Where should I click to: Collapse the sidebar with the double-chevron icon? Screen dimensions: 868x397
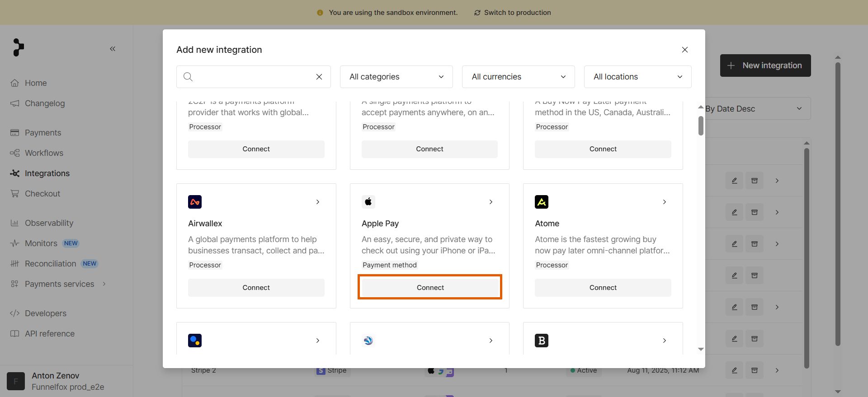pyautogui.click(x=113, y=49)
